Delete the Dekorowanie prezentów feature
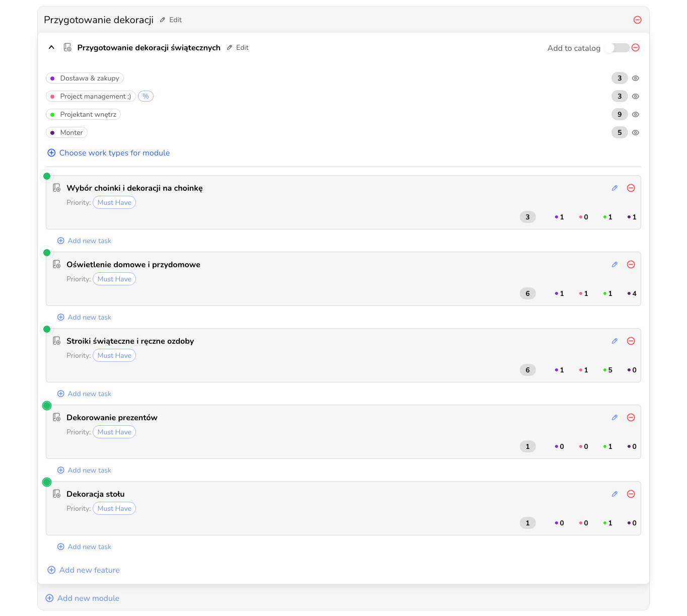 [x=631, y=418]
